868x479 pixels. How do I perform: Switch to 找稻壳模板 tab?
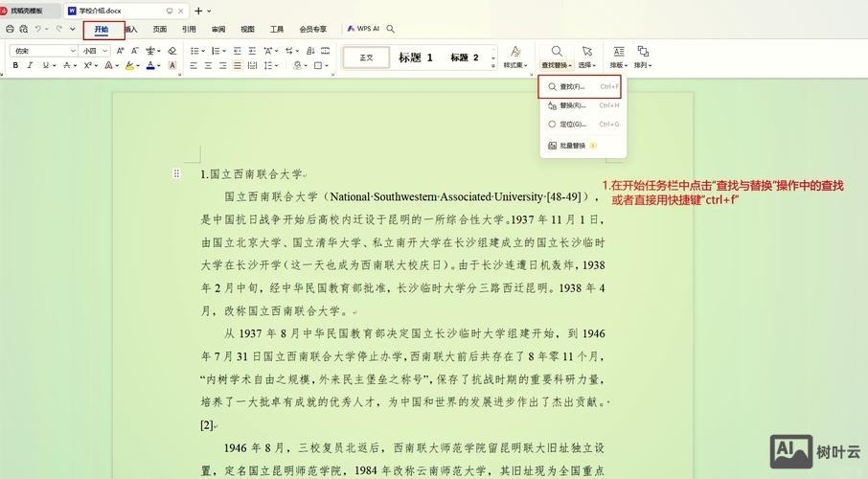pyautogui.click(x=28, y=11)
